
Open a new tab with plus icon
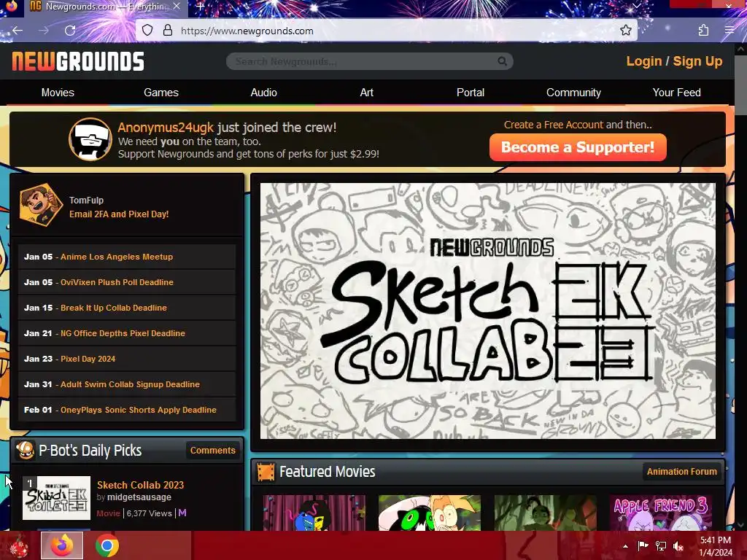[x=200, y=7]
